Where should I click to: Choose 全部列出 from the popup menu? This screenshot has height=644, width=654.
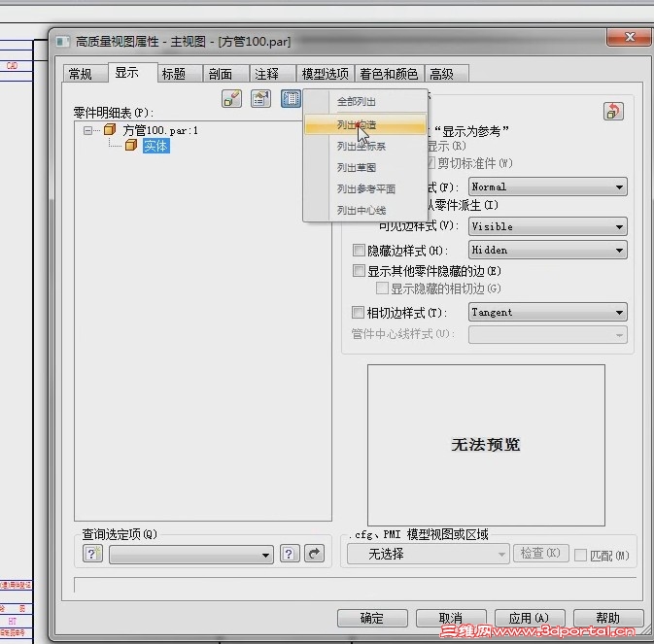click(x=365, y=102)
